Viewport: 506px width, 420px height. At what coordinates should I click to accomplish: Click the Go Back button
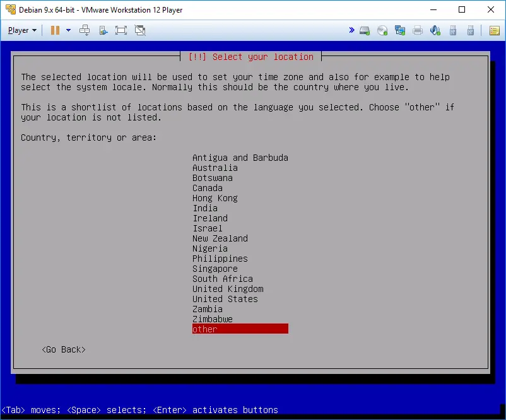(x=63, y=349)
